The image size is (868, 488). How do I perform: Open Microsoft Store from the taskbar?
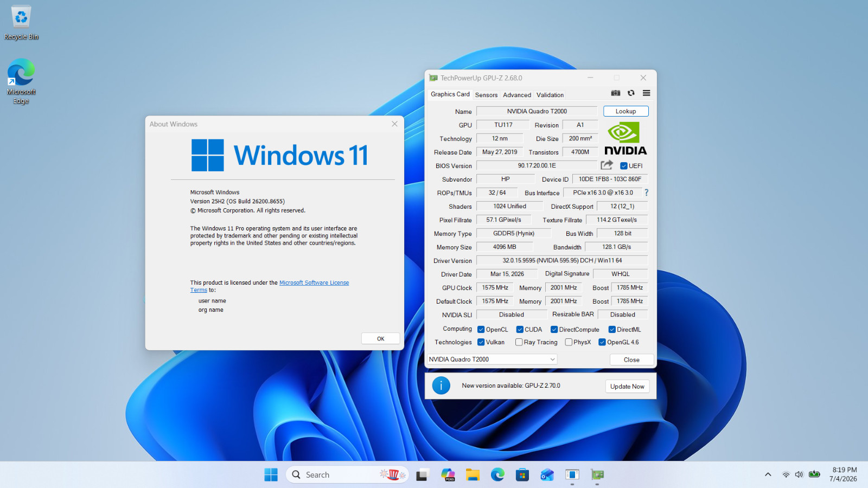pyautogui.click(x=522, y=475)
